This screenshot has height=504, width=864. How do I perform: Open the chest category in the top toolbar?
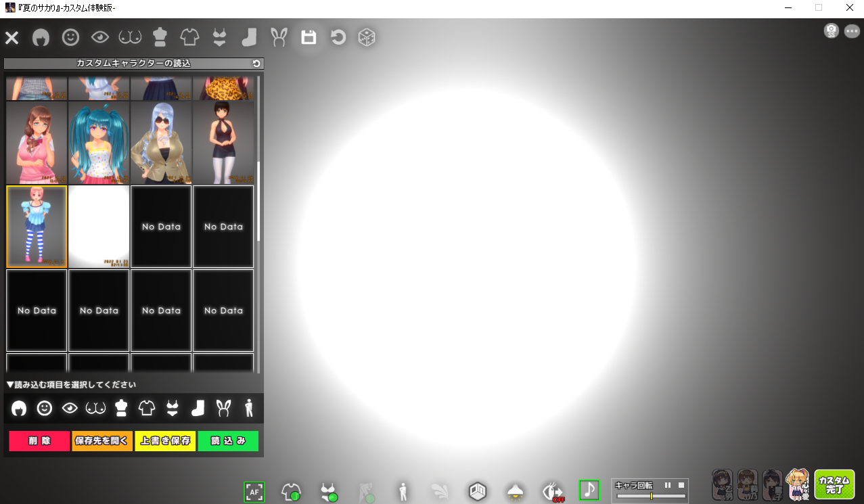[130, 38]
